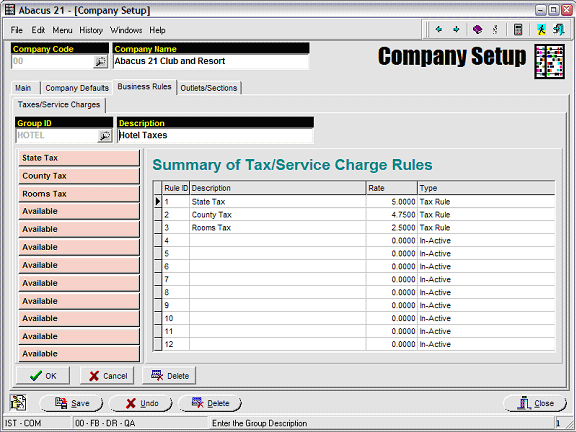576x432 pixels.
Task: Click the last Available slot above OK
Action: (79, 354)
